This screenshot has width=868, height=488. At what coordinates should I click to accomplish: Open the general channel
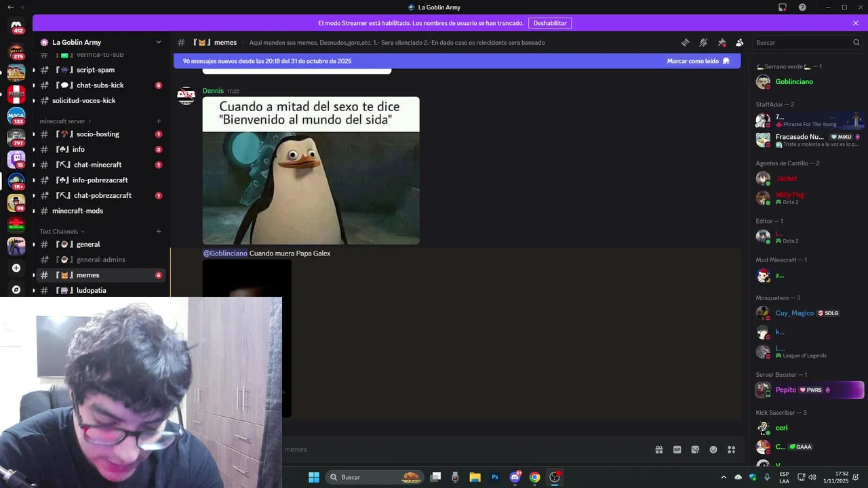(x=102, y=244)
